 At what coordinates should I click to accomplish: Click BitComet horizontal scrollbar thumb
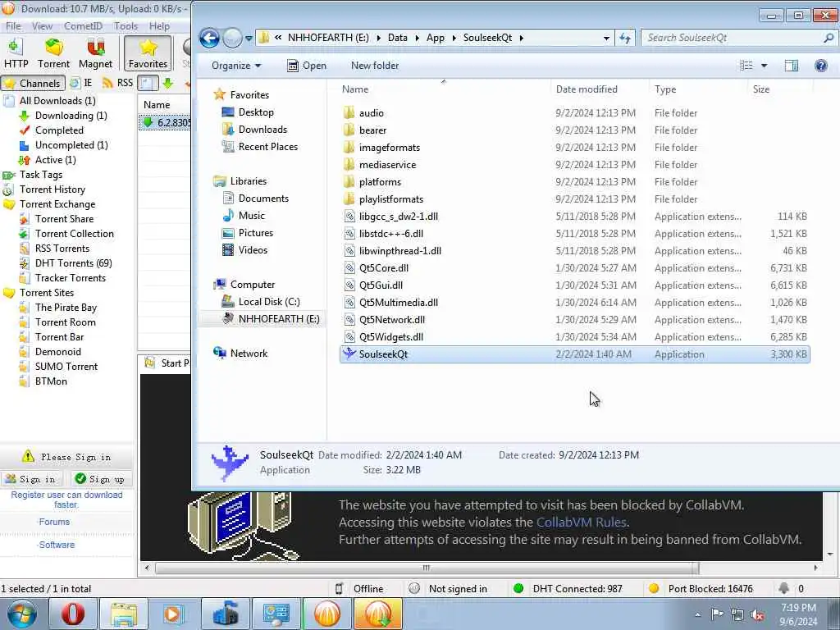[427, 568]
